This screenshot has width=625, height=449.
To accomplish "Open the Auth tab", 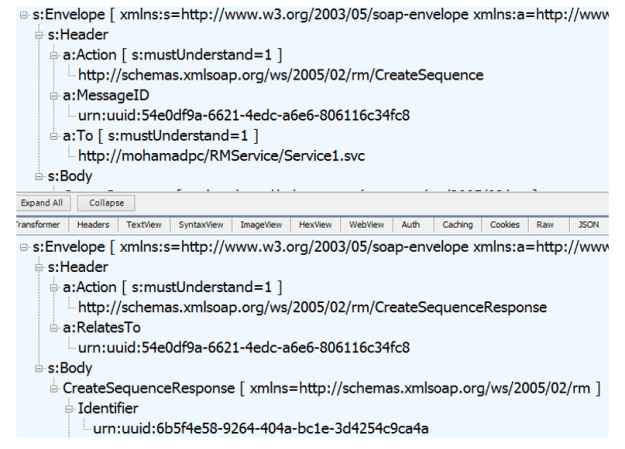I will coord(411,225).
